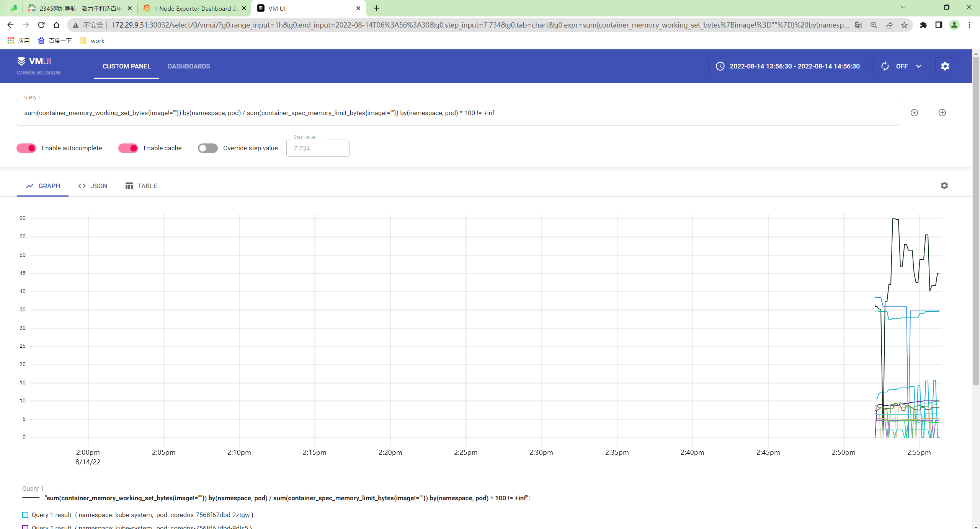
Task: Click the CUSTOM PANEL menu item
Action: pyautogui.click(x=126, y=66)
